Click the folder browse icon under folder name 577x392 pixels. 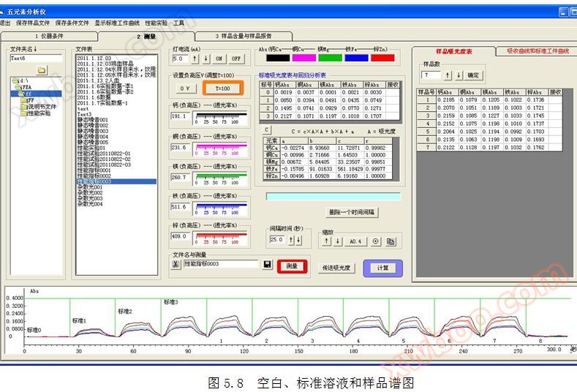pyautogui.click(x=42, y=70)
